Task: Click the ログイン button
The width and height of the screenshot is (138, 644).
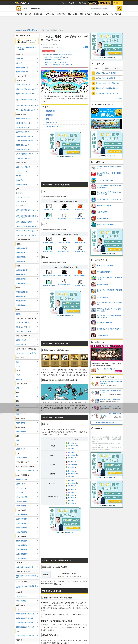Action: pyautogui.click(x=118, y=3)
